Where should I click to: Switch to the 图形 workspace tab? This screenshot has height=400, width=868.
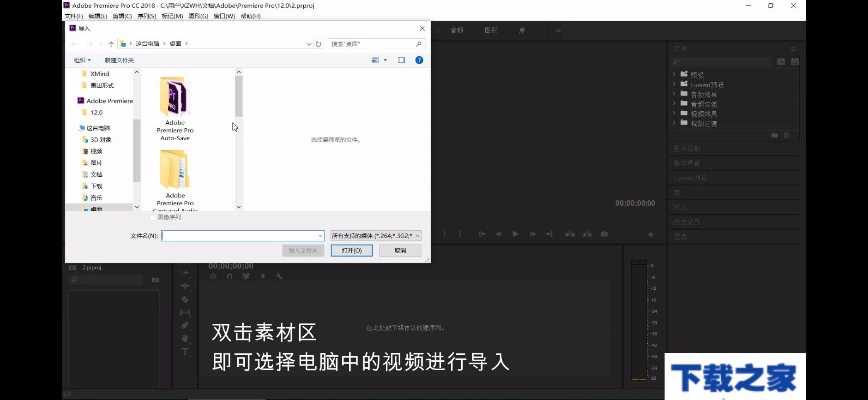point(491,30)
